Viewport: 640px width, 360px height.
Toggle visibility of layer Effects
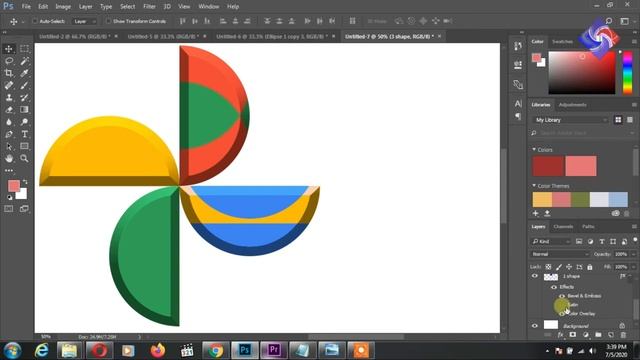(554, 287)
